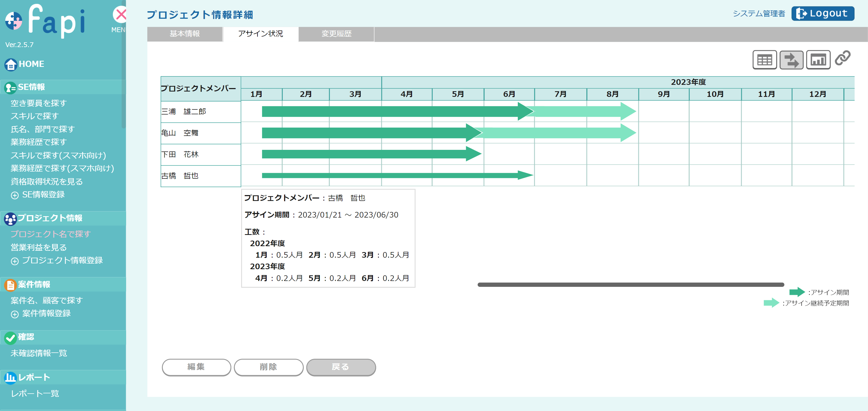
Task: Close the menu with X icon
Action: [120, 14]
